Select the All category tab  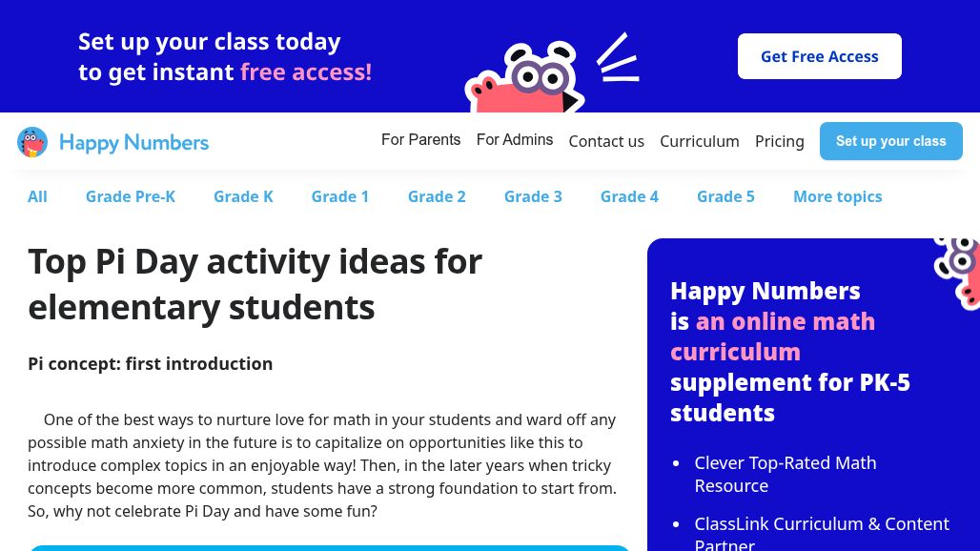coord(37,196)
